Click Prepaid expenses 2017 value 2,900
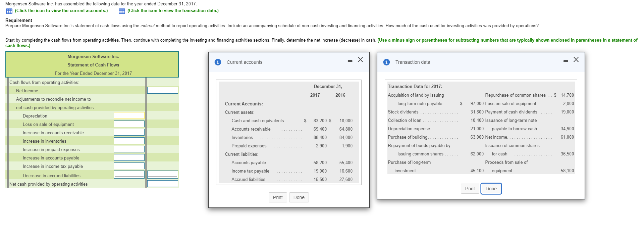This screenshot has width=644, height=237. click(x=321, y=146)
